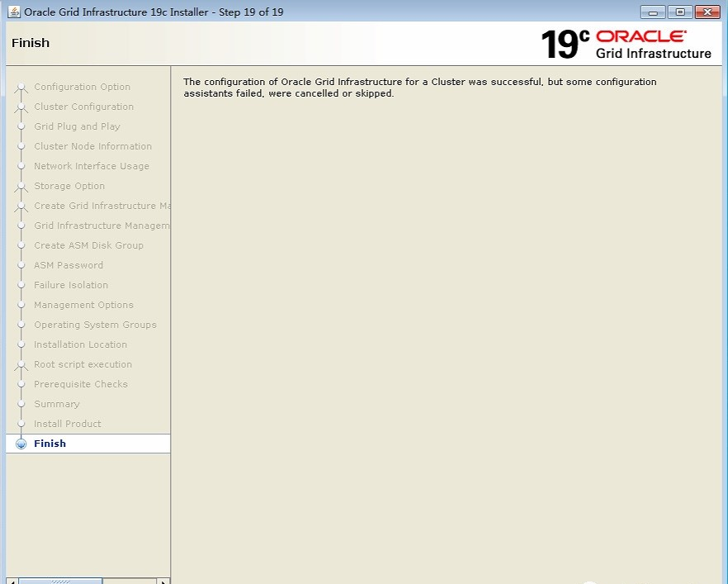
Task: Click the Finish page heading
Action: click(x=31, y=43)
